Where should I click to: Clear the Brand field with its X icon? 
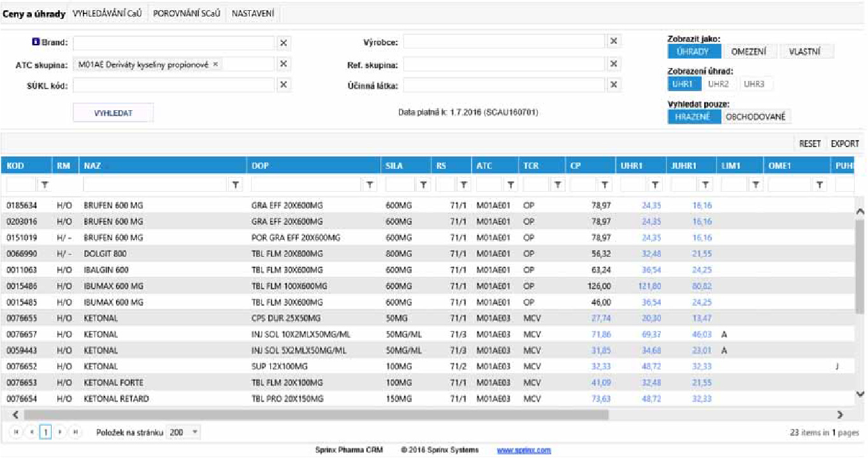pos(284,43)
